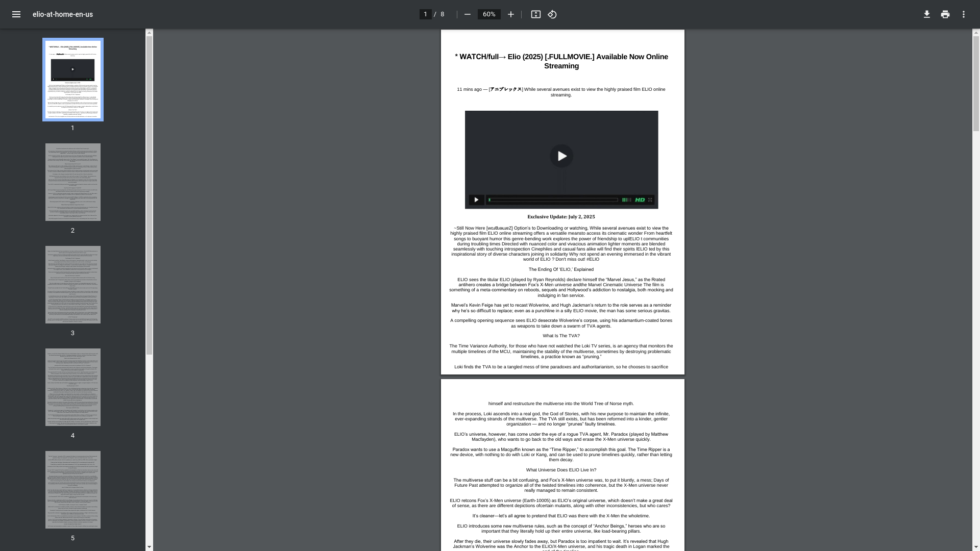Image resolution: width=980 pixels, height=551 pixels.
Task: Click the 60% zoom level field
Action: coord(489,14)
